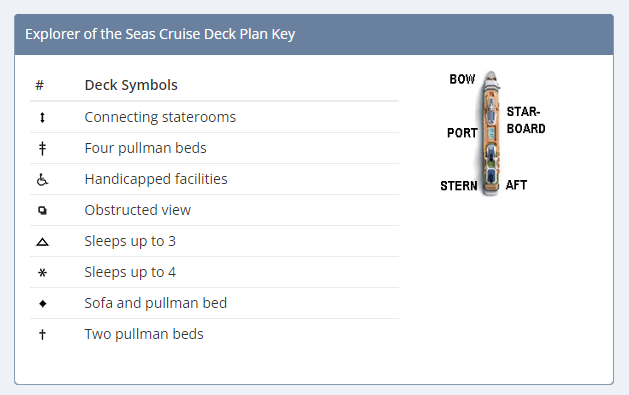Image resolution: width=629 pixels, height=395 pixels.
Task: Select the wheelchair handicapped facilities icon
Action: click(42, 179)
